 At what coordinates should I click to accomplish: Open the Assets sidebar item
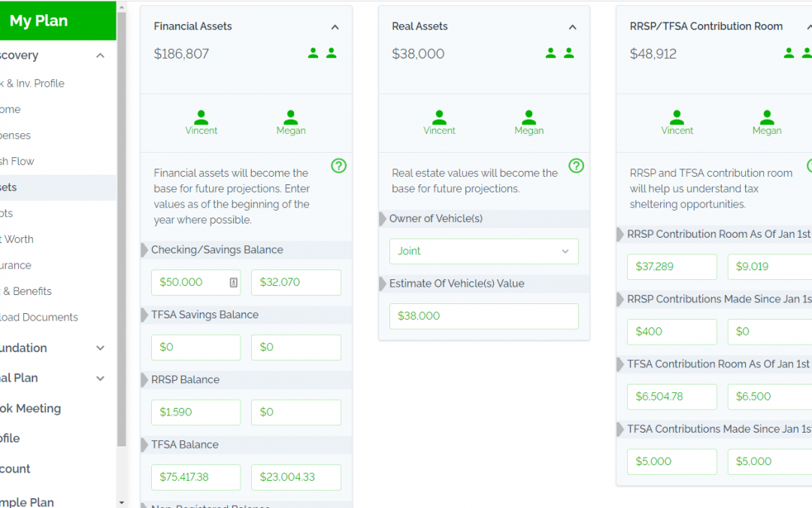point(58,187)
